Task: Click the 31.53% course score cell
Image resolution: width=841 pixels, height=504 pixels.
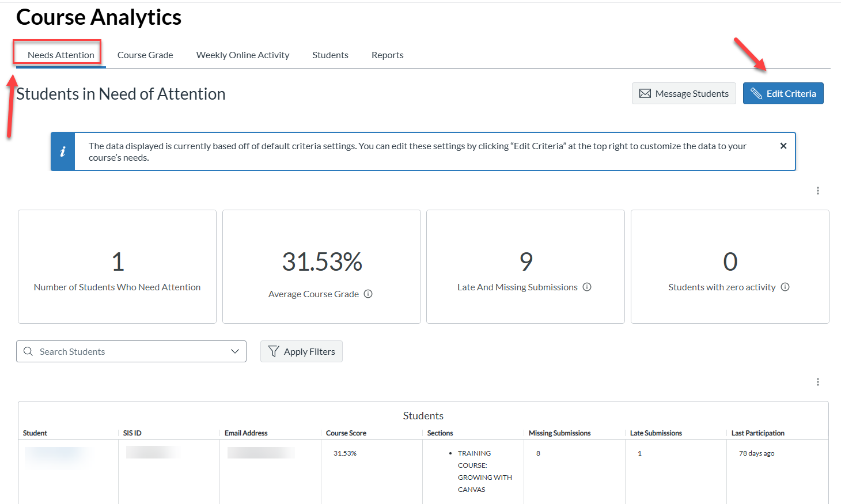Action: pos(345,453)
